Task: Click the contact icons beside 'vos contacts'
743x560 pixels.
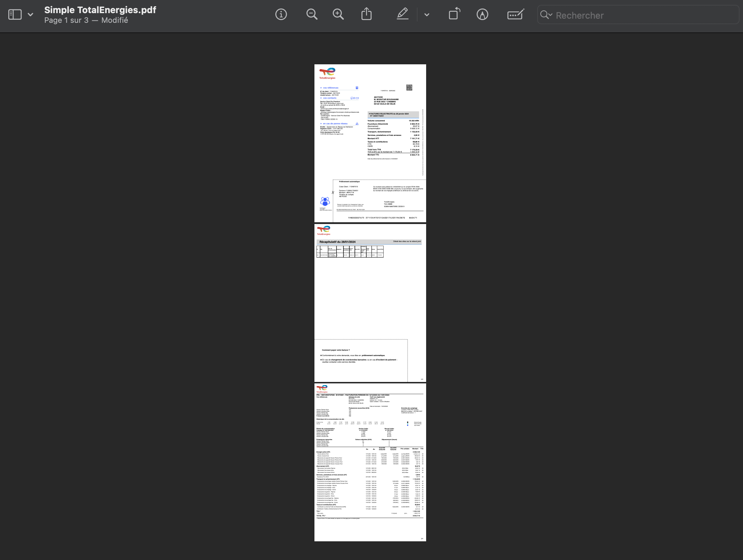Action: click(x=355, y=98)
